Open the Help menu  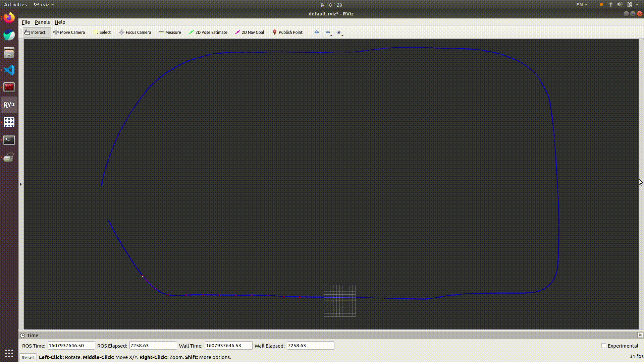[x=60, y=22]
